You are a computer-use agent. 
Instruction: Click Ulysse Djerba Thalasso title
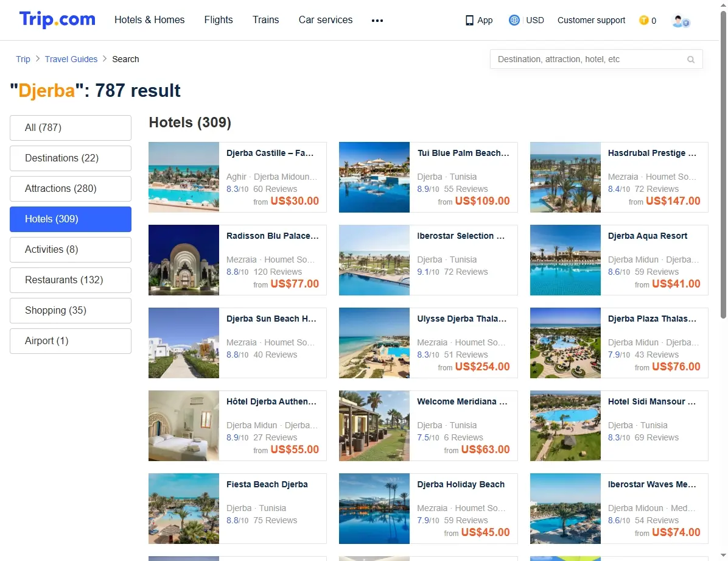pos(461,319)
